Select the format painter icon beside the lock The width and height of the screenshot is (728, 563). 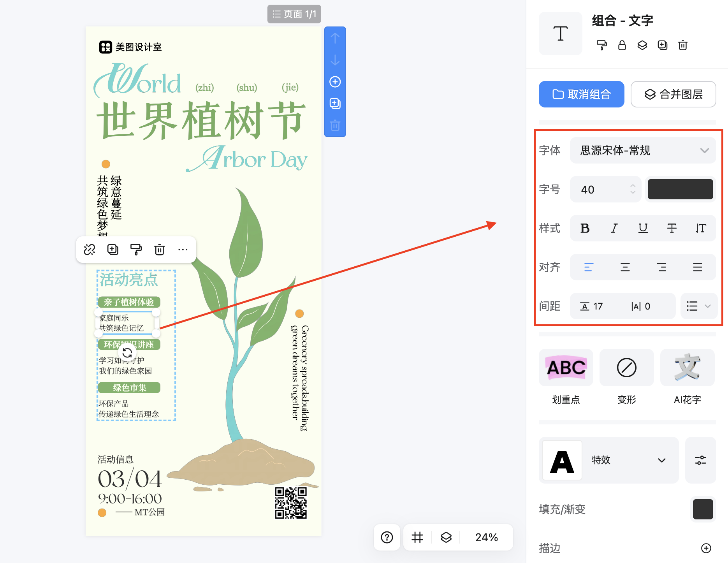[601, 45]
